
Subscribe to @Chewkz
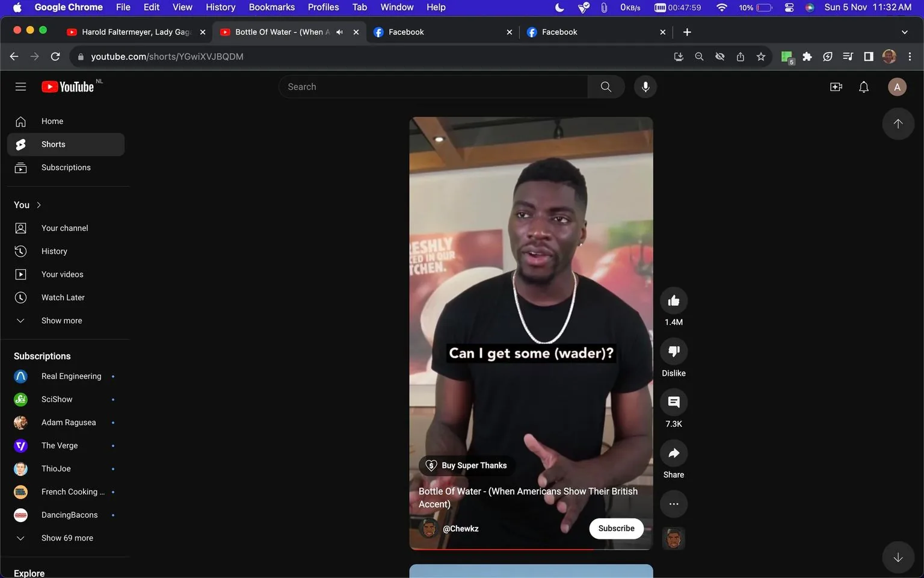pyautogui.click(x=615, y=528)
